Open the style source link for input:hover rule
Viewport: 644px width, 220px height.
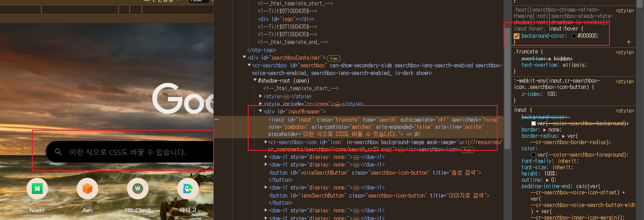(x=625, y=10)
